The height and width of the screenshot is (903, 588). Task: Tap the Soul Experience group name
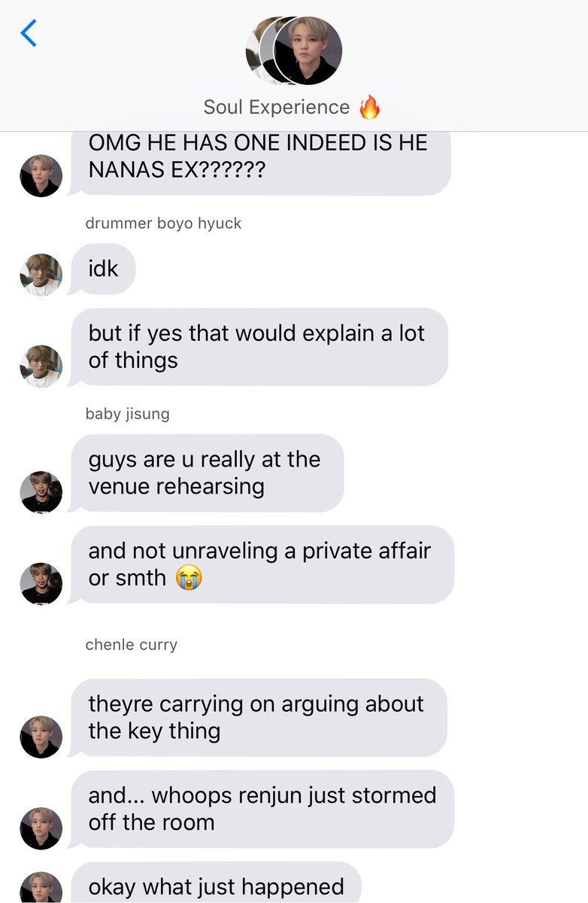[276, 108]
